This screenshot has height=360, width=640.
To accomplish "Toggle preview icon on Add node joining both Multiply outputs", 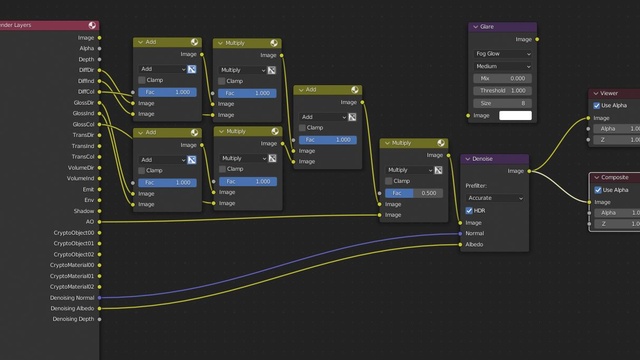I will pyautogui.click(x=354, y=90).
